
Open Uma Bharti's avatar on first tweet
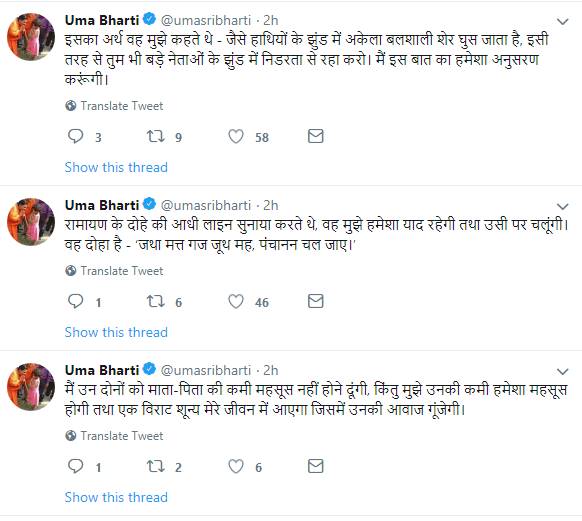pos(31,36)
